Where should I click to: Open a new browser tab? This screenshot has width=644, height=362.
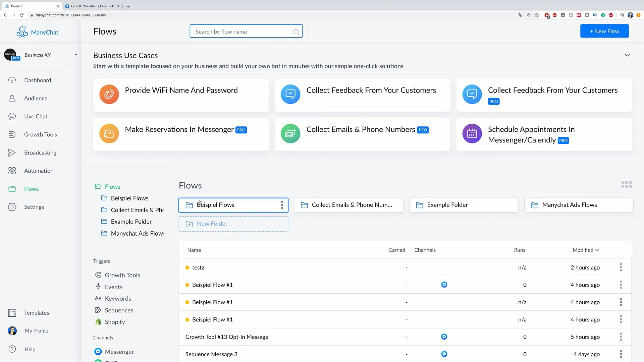point(128,6)
